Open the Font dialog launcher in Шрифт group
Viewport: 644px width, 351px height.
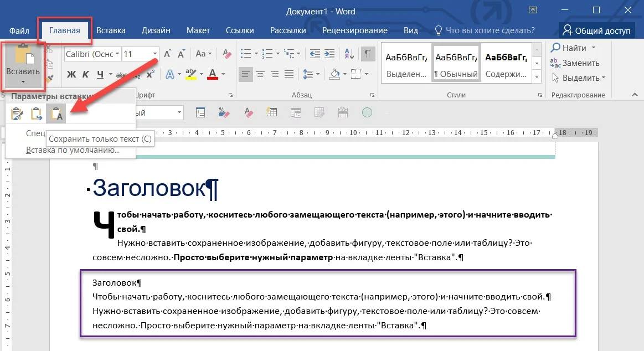[x=230, y=95]
